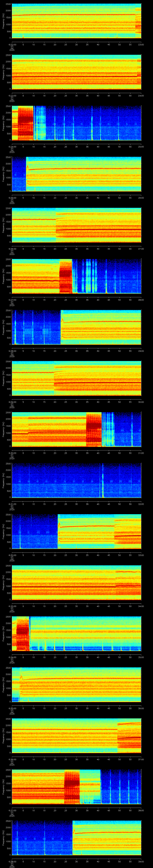Screen dimensions: 153x868
Task: Click the 6:24:00 start time label
Action: (12, 147)
